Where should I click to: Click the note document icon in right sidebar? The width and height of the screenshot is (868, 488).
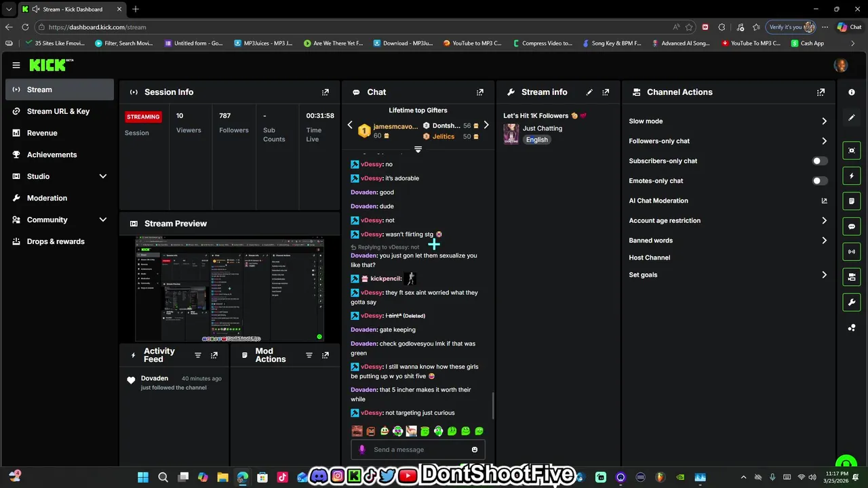click(x=852, y=201)
